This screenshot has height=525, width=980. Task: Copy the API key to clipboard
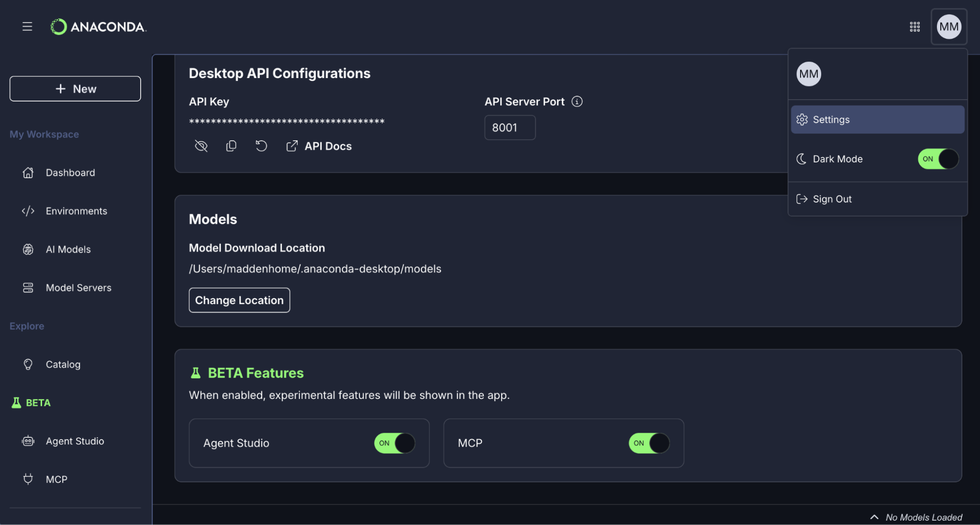coord(231,146)
